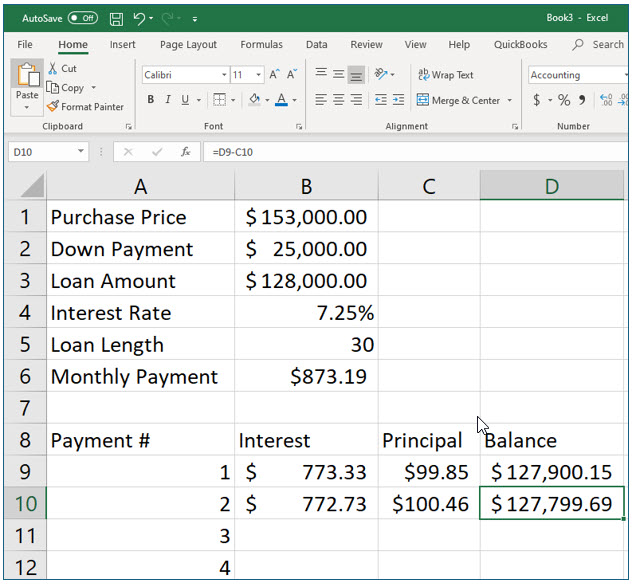Open the Font settings dialog launcher

(x=299, y=127)
